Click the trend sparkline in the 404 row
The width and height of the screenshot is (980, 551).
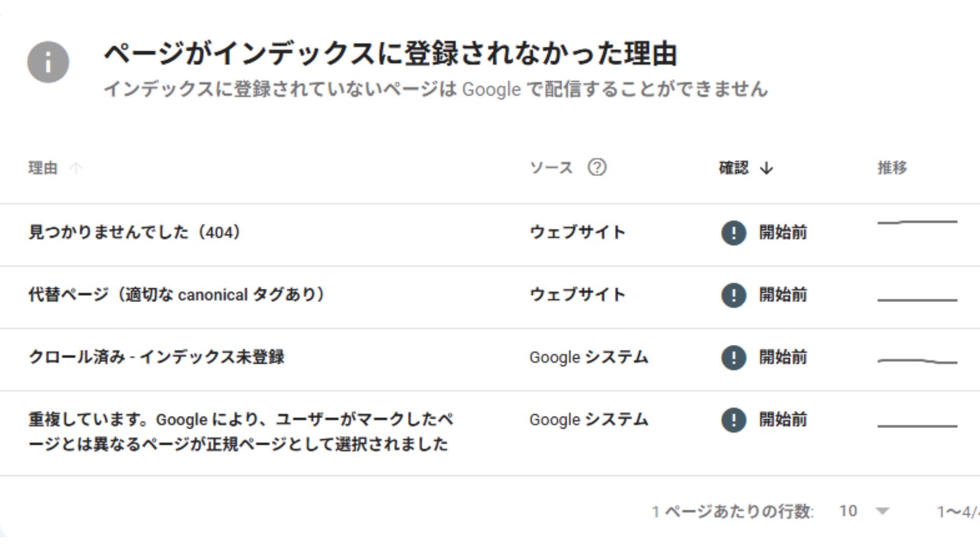click(x=917, y=222)
